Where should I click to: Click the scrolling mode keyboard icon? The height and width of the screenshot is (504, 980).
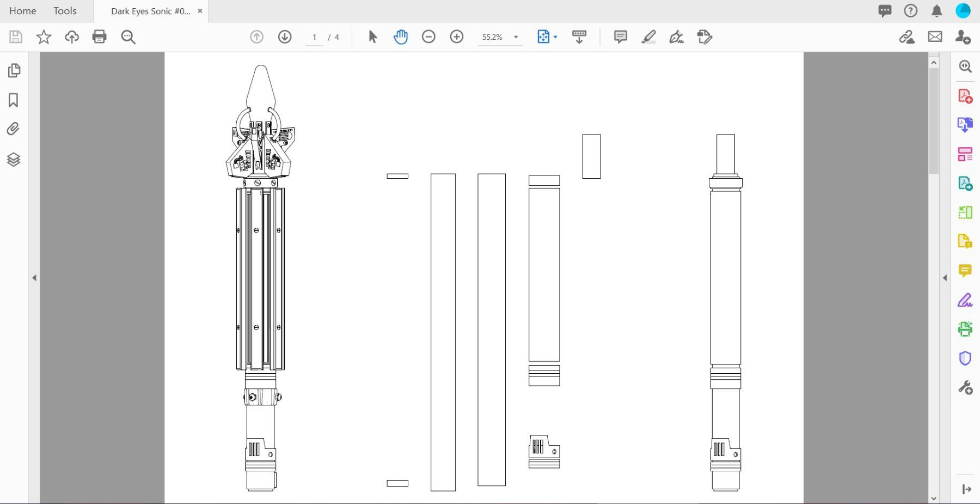[579, 37]
